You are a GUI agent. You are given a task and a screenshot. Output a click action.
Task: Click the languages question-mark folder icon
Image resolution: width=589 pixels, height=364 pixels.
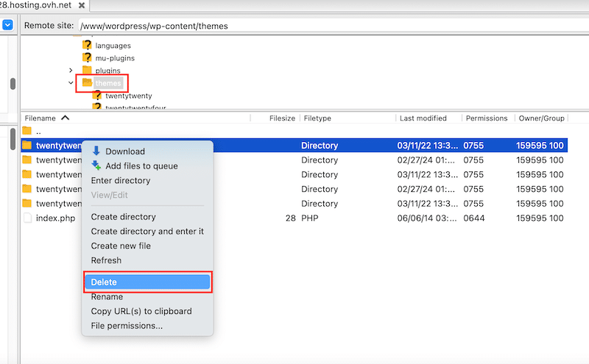click(87, 46)
